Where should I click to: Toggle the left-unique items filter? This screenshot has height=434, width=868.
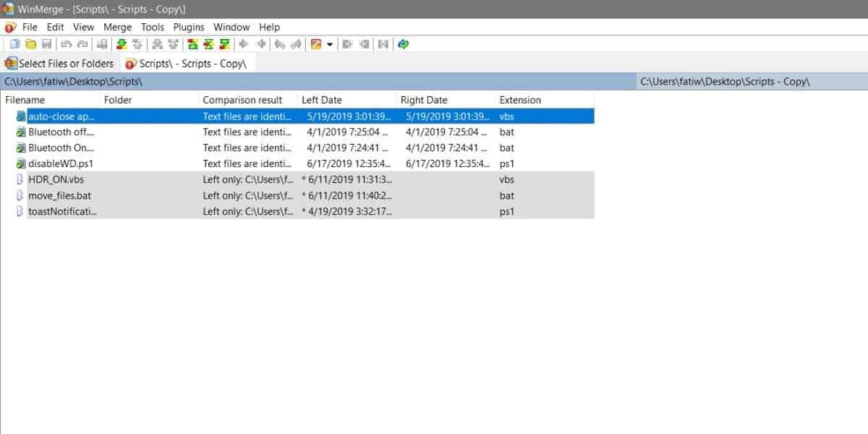(224, 43)
